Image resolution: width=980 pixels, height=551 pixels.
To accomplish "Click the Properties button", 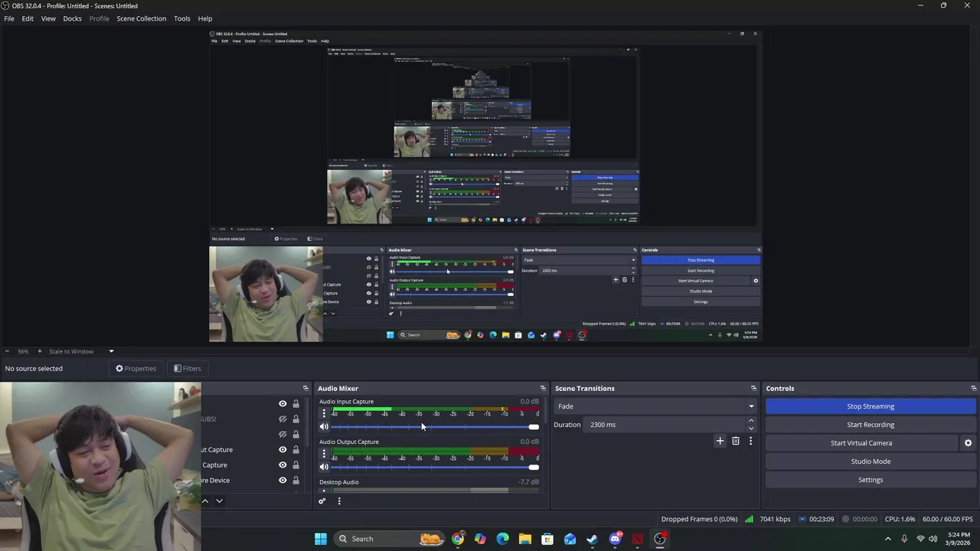I will (x=136, y=369).
